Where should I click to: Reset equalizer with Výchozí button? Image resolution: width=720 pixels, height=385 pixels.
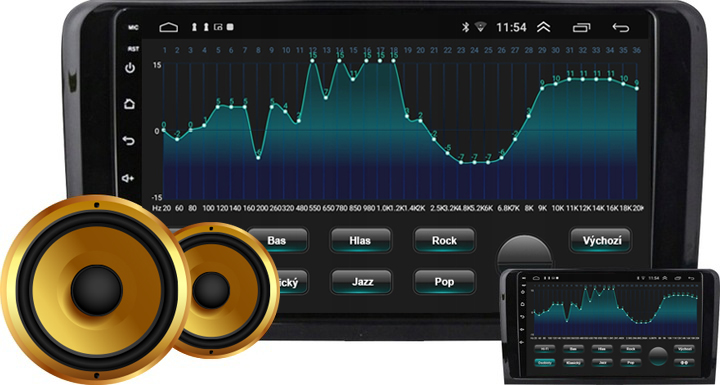click(x=601, y=240)
